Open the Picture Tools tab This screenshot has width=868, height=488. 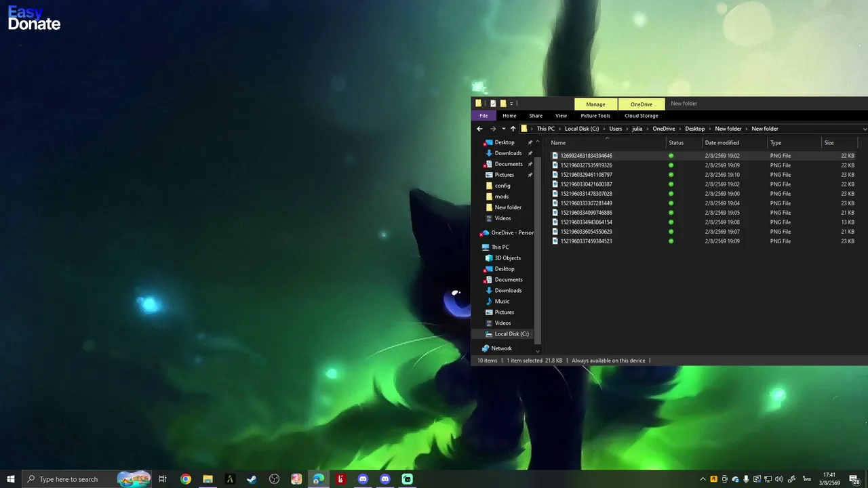[595, 116]
